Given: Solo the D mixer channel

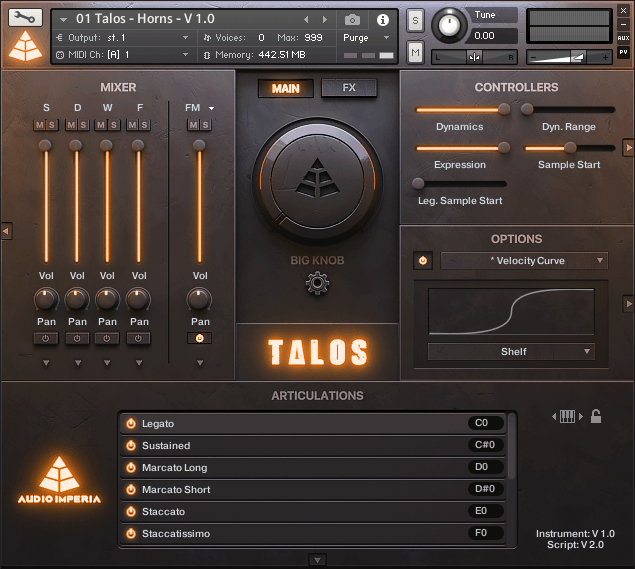Looking at the screenshot, I should 83,125.
